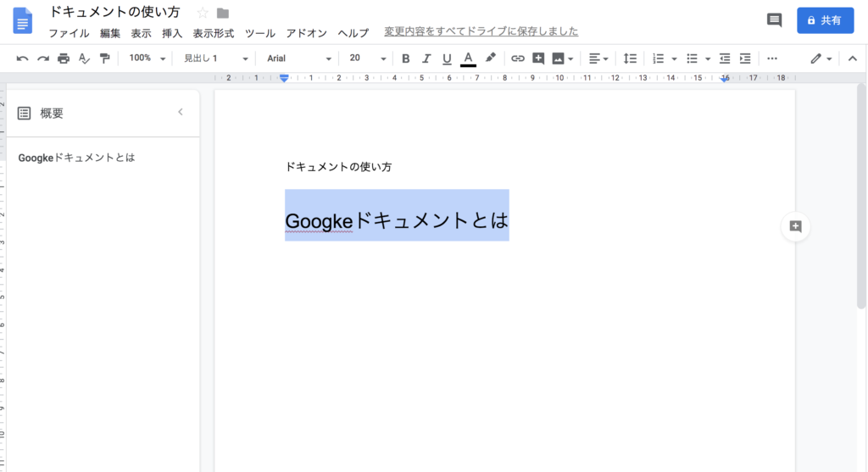Apply bulleted list formatting
Viewport: 868px width, 472px height.
click(692, 58)
